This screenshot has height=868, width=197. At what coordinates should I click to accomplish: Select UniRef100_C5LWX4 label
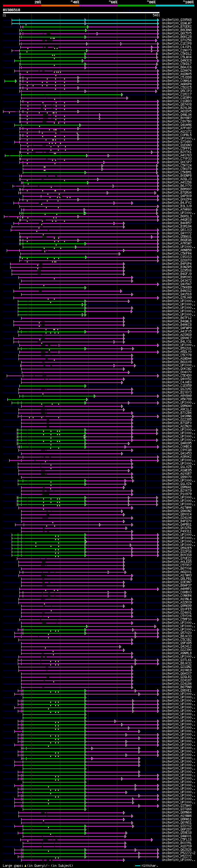[x=176, y=57]
